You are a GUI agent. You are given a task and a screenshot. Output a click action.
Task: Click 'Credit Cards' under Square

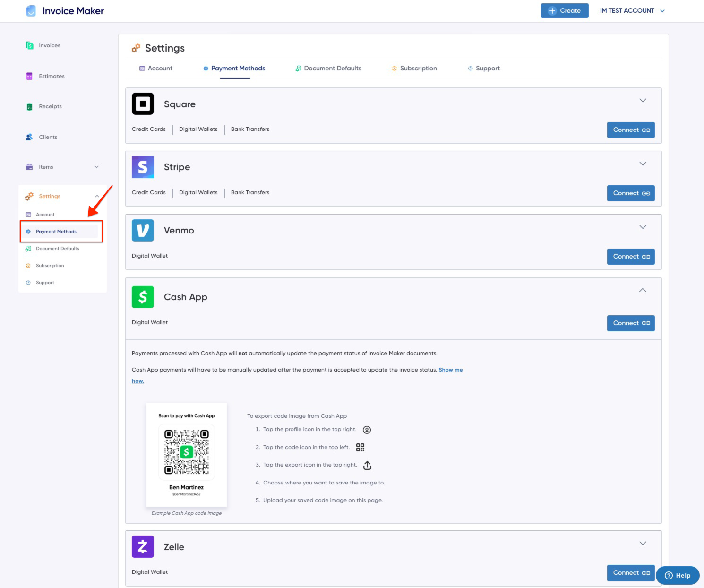[x=149, y=129]
